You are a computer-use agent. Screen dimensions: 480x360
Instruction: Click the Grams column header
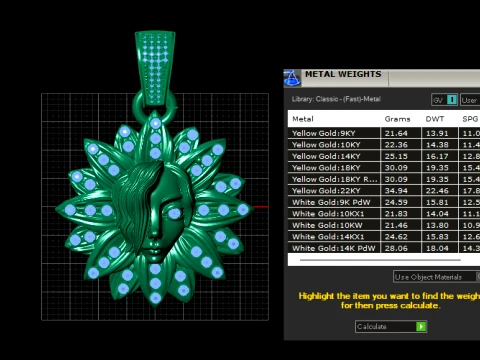[x=397, y=119]
